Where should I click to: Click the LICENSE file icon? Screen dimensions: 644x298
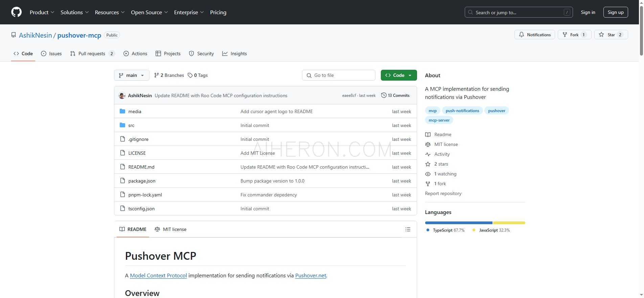click(x=122, y=153)
